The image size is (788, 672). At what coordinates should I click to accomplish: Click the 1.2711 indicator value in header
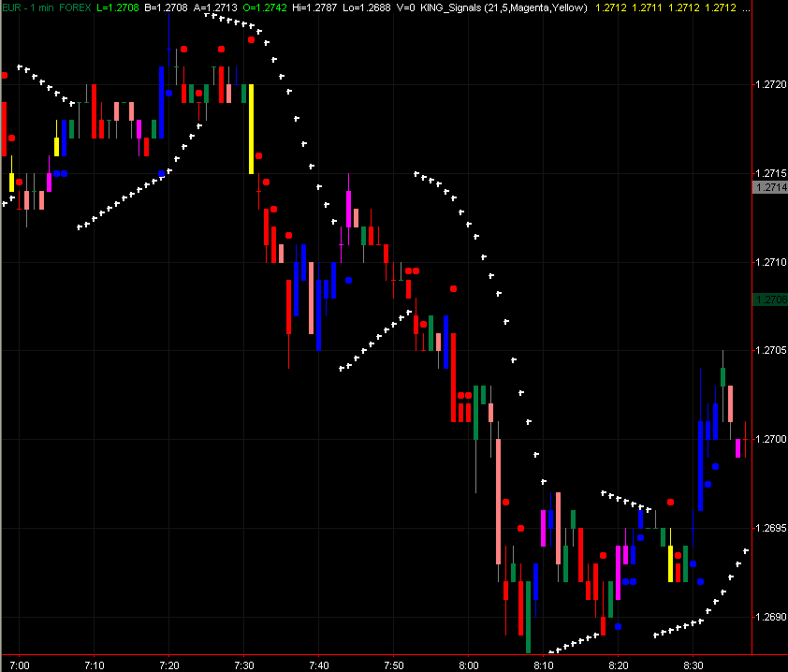coord(647,7)
